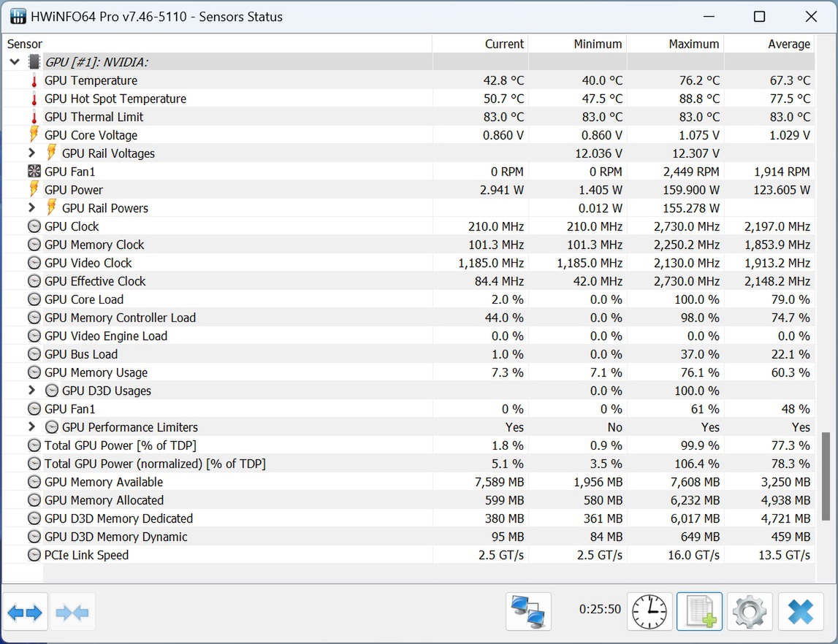Click the expand columns blue arrows button
The height and width of the screenshot is (644, 838).
point(25,612)
